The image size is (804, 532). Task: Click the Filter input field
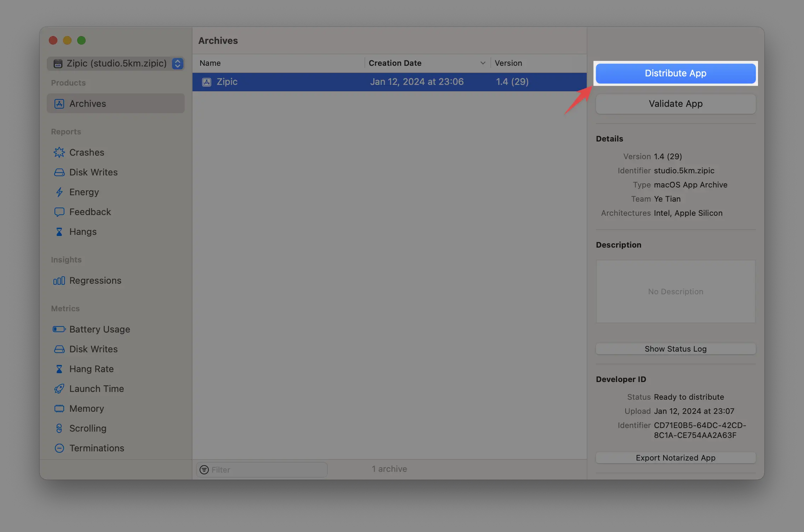pos(262,470)
